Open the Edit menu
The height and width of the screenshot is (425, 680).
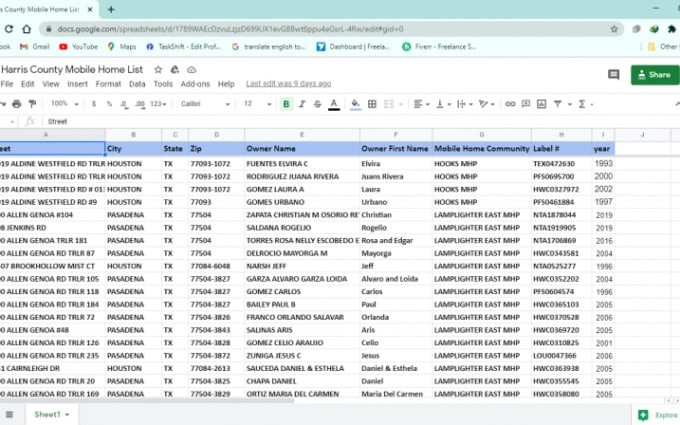tap(28, 84)
